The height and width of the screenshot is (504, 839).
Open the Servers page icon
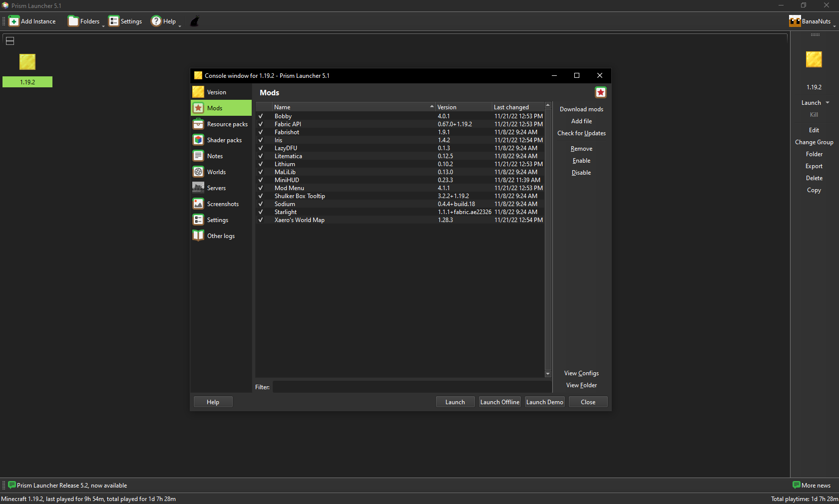(198, 188)
